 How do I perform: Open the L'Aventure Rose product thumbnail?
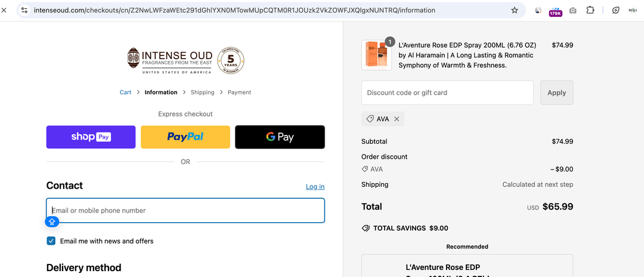tap(377, 55)
